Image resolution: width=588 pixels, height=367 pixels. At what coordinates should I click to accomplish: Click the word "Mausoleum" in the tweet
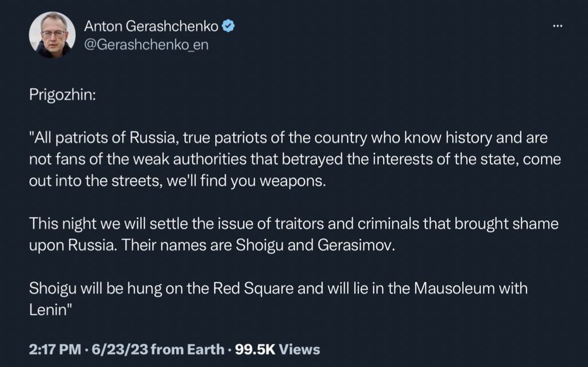tap(454, 289)
